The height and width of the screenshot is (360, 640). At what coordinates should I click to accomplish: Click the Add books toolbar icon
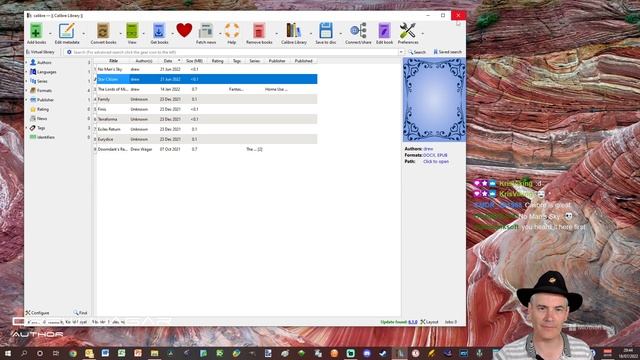[x=36, y=31]
